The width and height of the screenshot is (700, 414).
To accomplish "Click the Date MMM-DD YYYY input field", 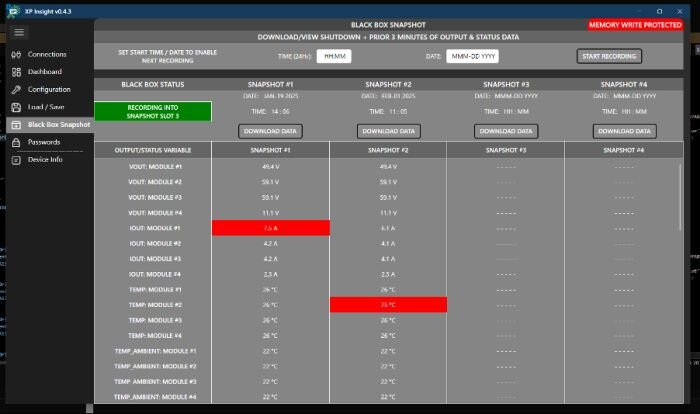I will pos(473,57).
